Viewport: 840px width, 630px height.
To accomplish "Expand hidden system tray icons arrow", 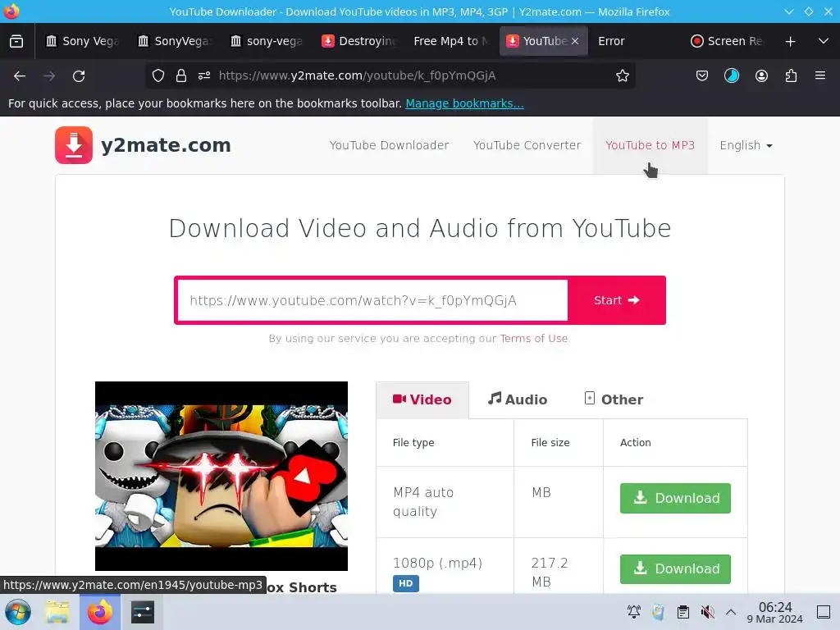I will point(731,611).
